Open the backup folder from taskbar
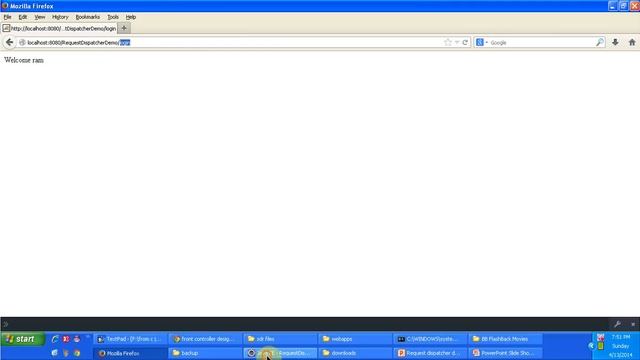Viewport: 640px width, 360px height. pyautogui.click(x=205, y=353)
